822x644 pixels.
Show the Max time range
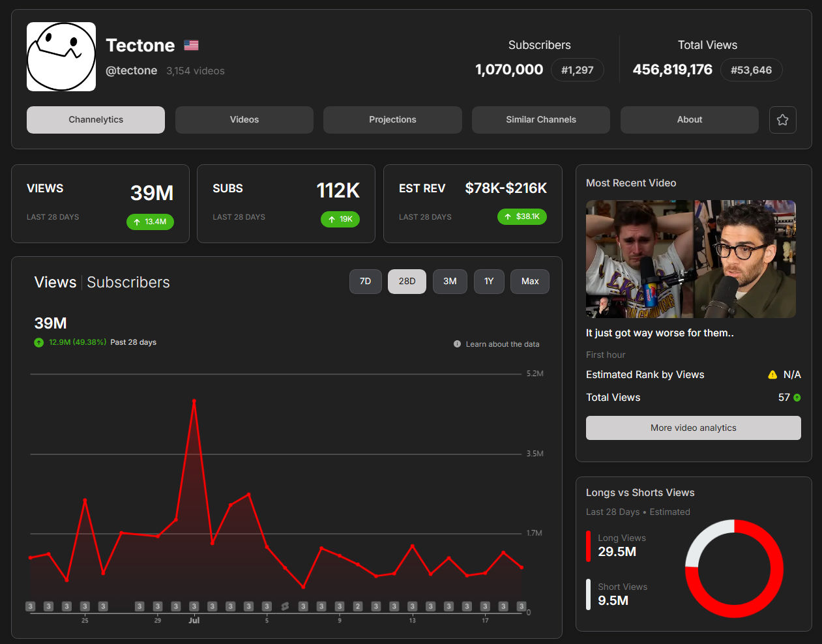(x=530, y=282)
